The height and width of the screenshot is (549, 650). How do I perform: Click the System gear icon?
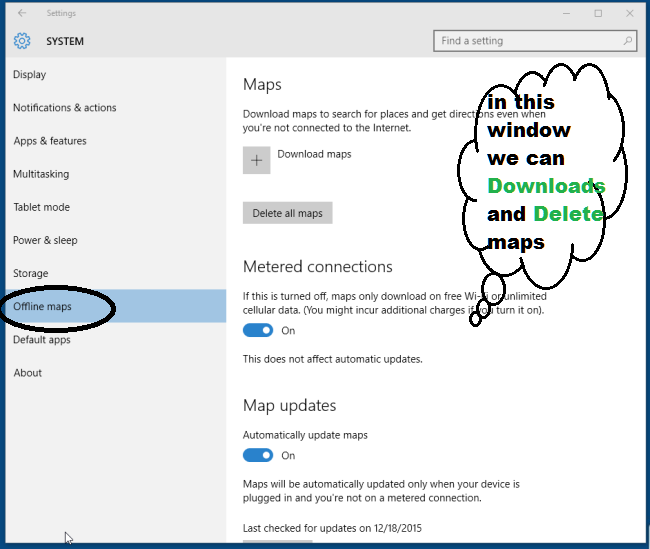click(22, 41)
